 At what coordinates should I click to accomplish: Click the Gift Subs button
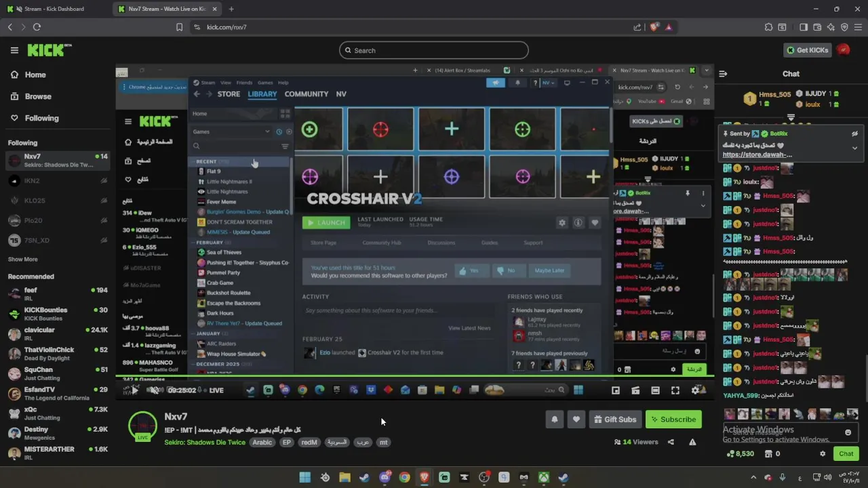point(615,420)
